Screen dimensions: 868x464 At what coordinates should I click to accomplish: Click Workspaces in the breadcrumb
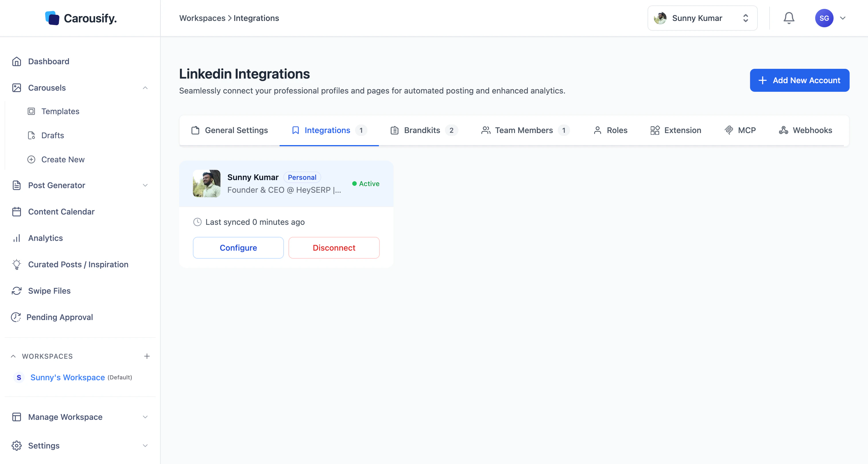tap(202, 18)
